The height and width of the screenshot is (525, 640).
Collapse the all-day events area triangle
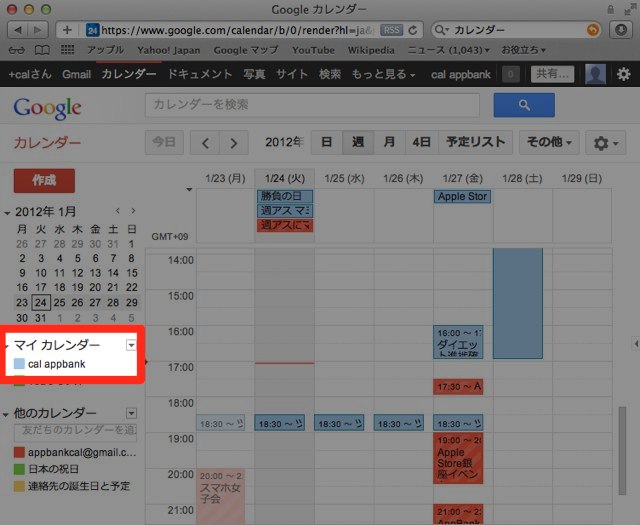tap(189, 189)
